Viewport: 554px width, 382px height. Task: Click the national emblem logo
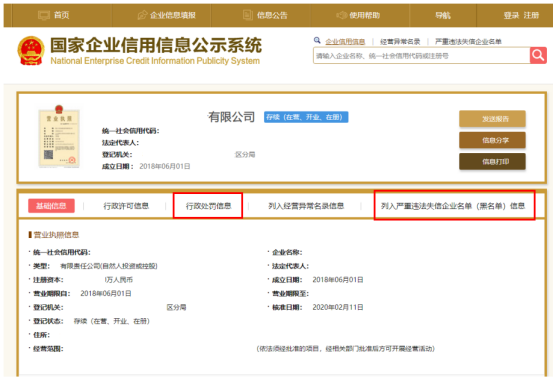pos(31,51)
